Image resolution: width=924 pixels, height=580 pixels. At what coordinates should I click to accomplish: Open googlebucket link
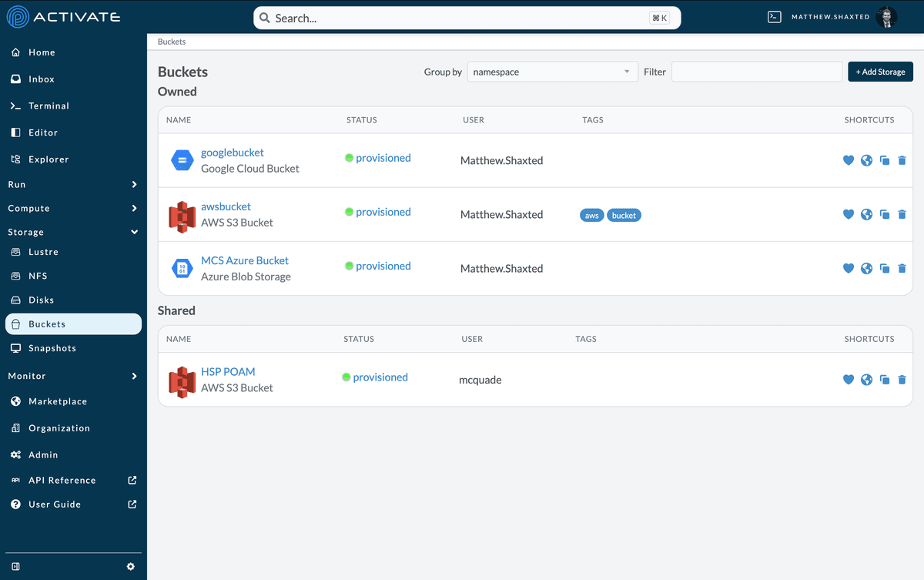[233, 153]
